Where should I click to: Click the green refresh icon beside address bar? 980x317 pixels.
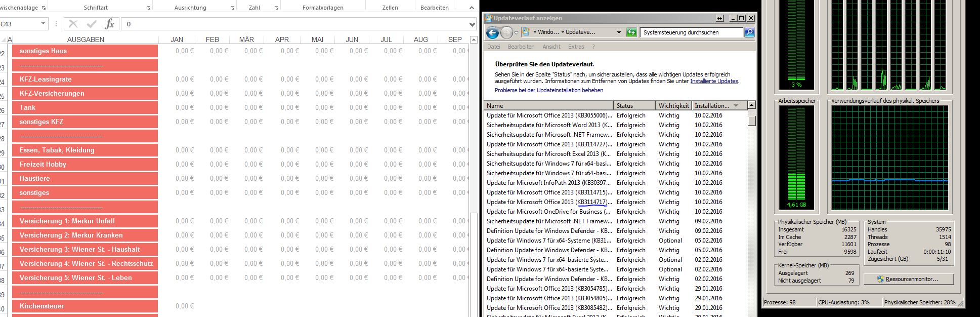click(x=631, y=32)
